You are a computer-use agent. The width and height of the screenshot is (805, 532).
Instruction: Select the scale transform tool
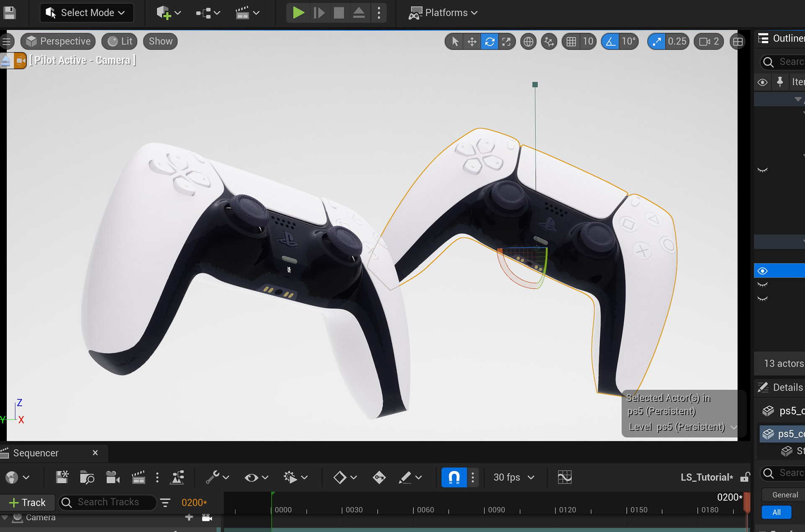[506, 41]
